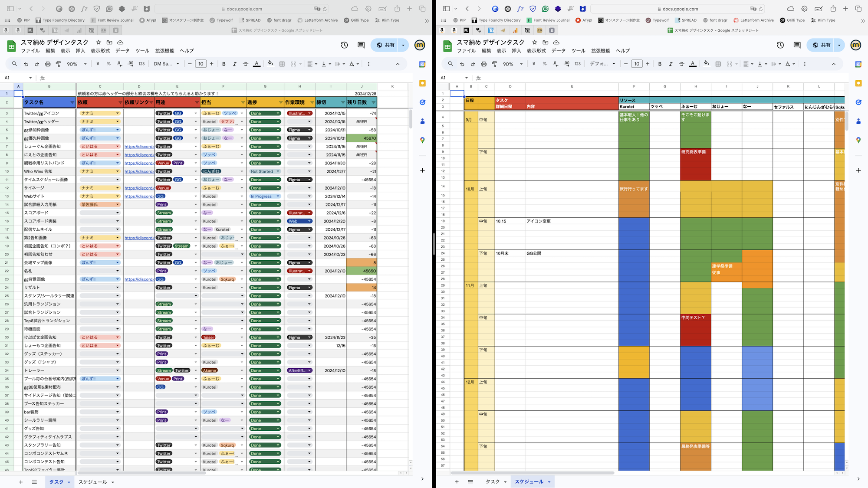Open Google Keep icon in left side panel
Screen dimensions: 868x488
pyautogui.click(x=422, y=83)
